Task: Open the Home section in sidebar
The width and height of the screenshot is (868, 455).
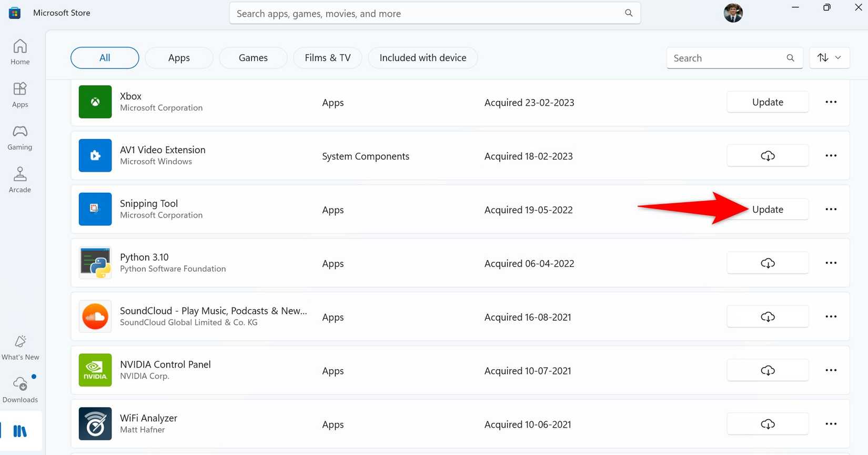Action: coord(20,52)
